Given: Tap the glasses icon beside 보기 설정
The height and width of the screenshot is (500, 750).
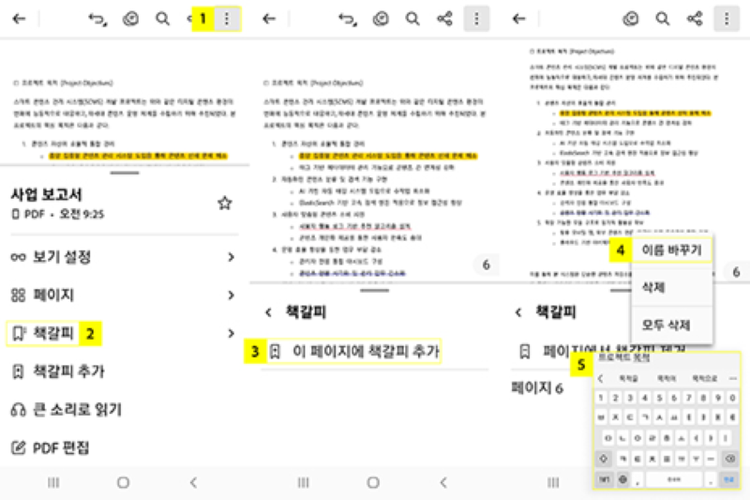Looking at the screenshot, I should pos(18,257).
